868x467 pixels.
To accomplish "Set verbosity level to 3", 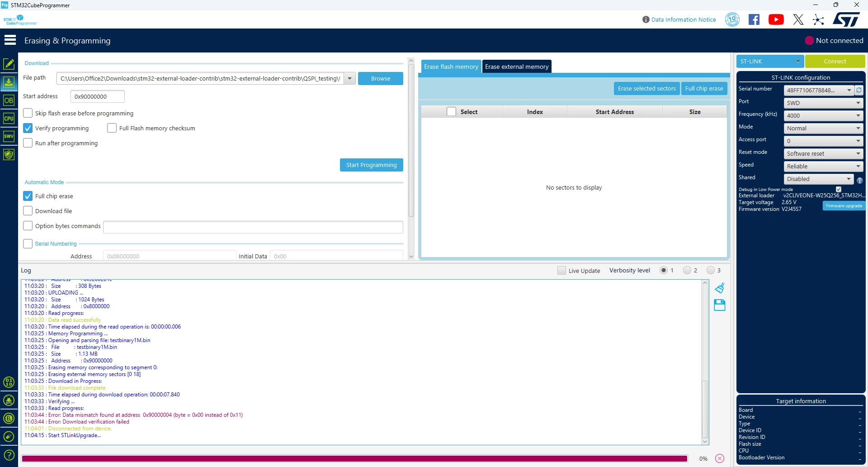I will [x=711, y=270].
